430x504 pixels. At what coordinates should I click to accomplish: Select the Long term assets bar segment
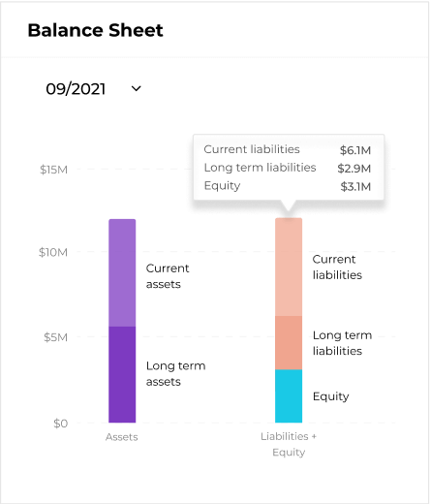(x=122, y=374)
